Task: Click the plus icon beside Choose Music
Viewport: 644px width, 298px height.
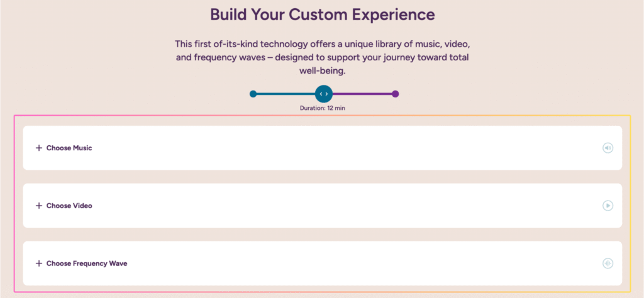Action: 39,148
